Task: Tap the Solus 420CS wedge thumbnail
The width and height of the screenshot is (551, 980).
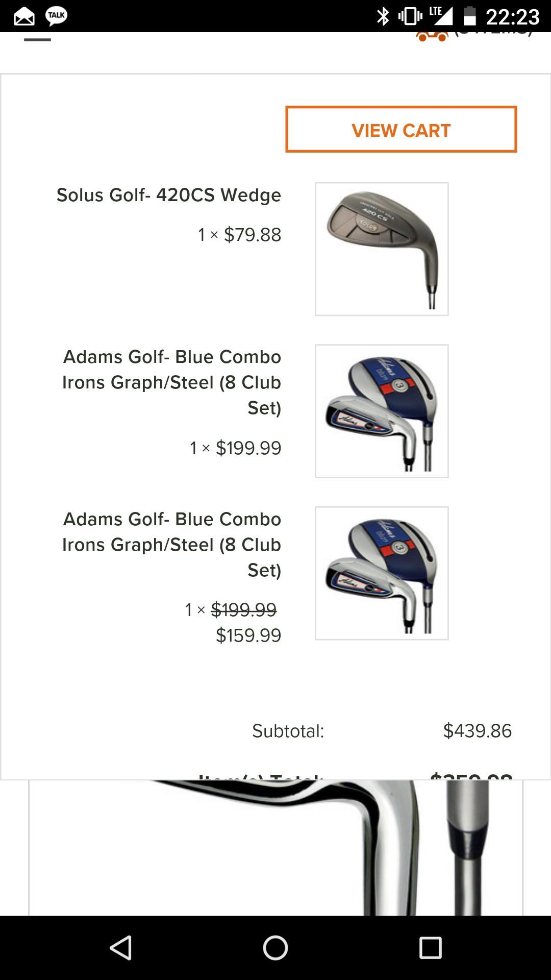Action: click(x=382, y=249)
